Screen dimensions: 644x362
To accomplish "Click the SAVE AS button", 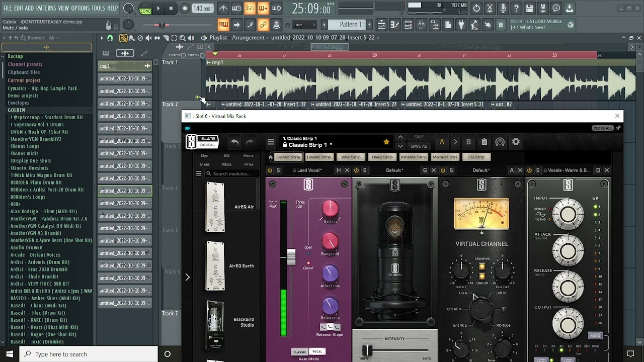I will (x=419, y=146).
